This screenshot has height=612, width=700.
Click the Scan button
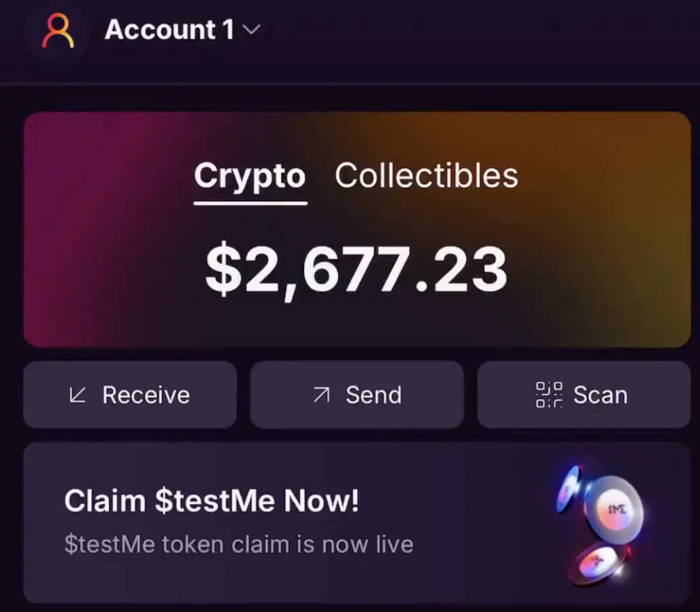584,395
